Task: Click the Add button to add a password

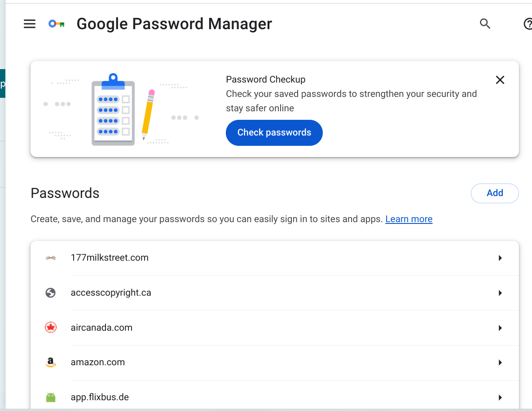Action: pos(495,193)
